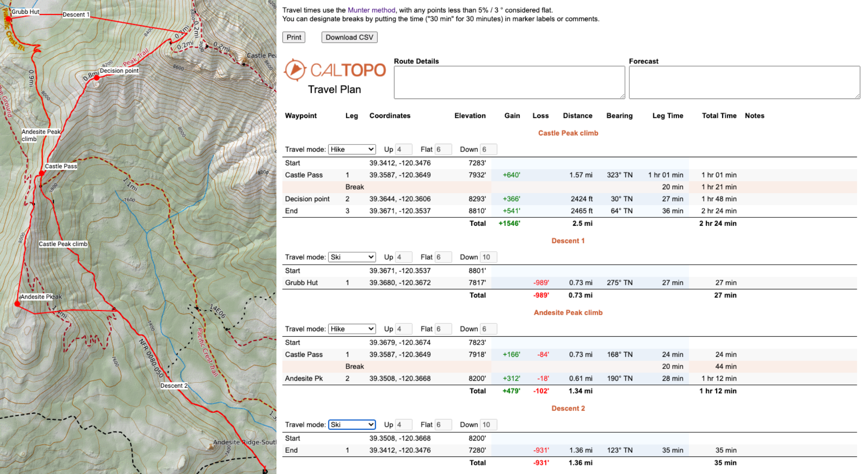Click the Castle Pass waypoint marker

(x=41, y=173)
